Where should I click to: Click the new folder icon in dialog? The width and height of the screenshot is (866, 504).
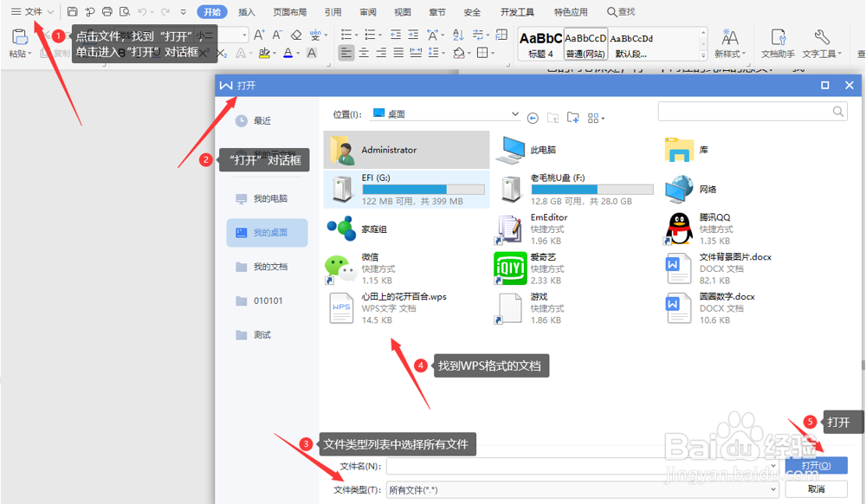pos(572,118)
